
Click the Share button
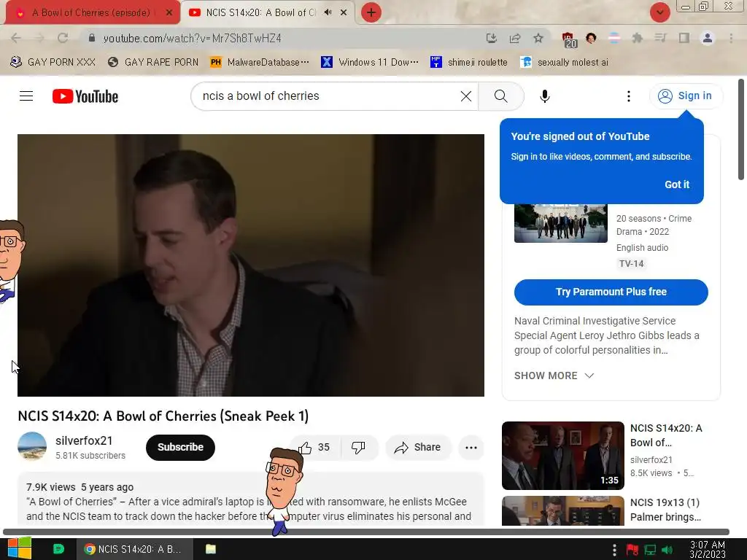[x=418, y=447]
